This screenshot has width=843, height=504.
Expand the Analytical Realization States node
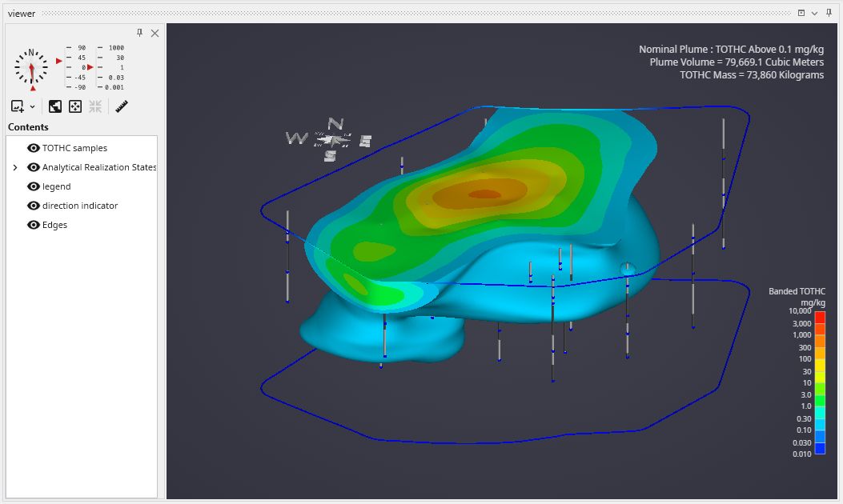[x=14, y=167]
